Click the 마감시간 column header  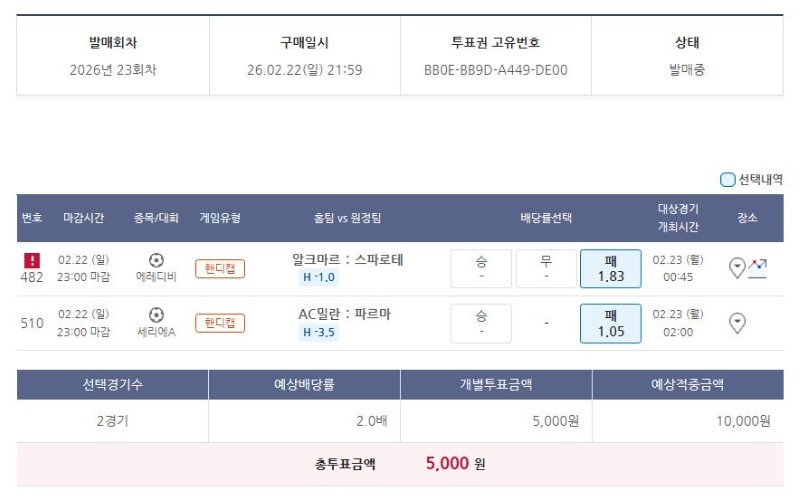83,217
